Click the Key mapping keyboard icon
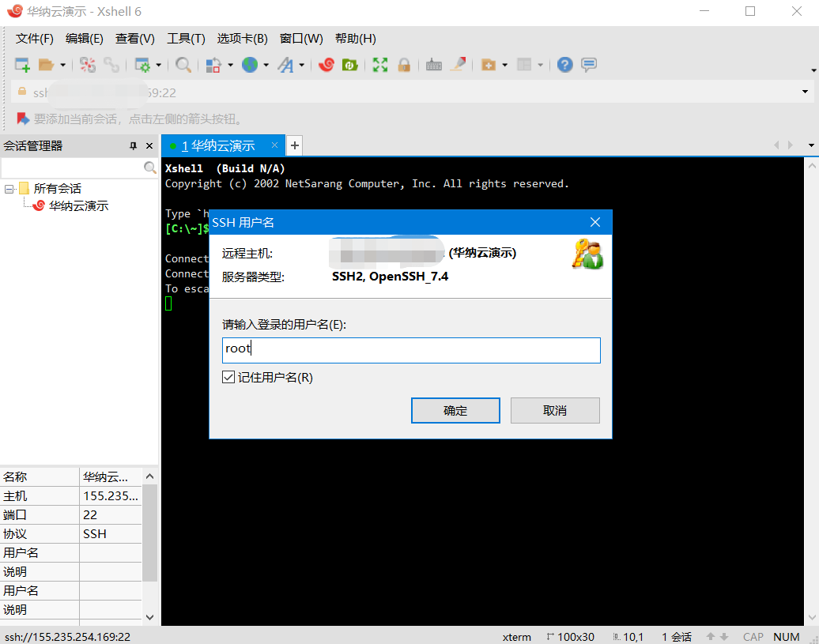 tap(433, 65)
